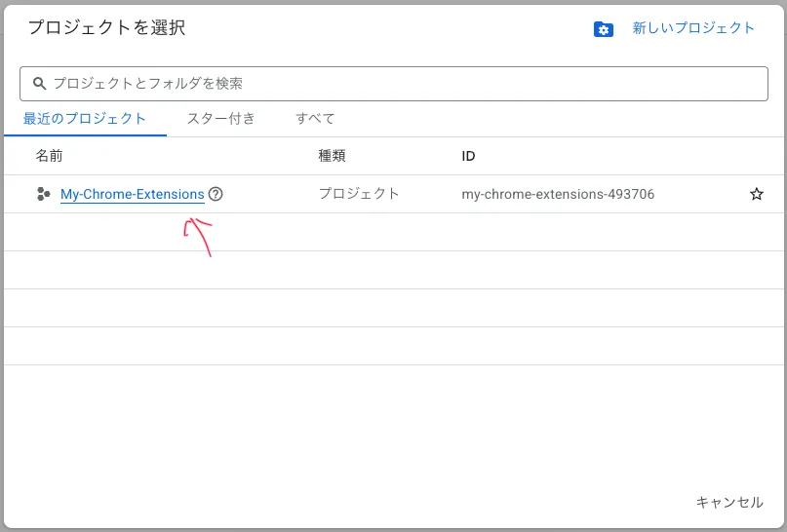Focus the プロジェクトとフォルダを検索 search field

[394, 84]
